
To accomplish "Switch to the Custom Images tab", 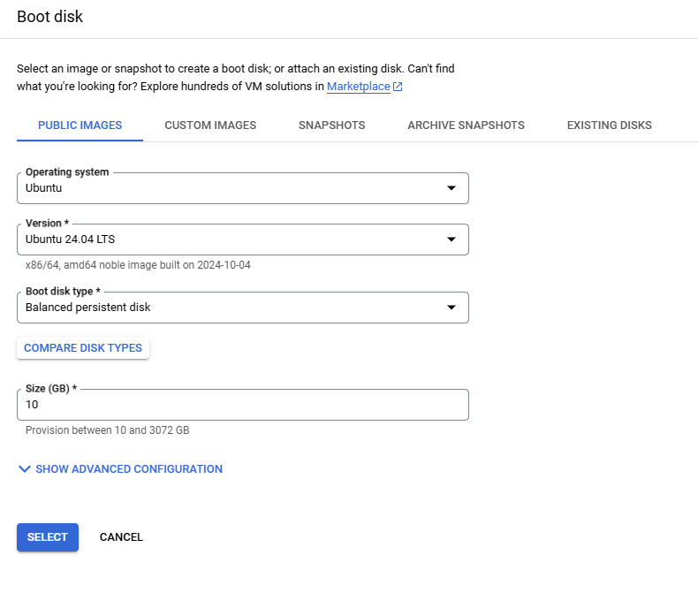I will (x=210, y=125).
